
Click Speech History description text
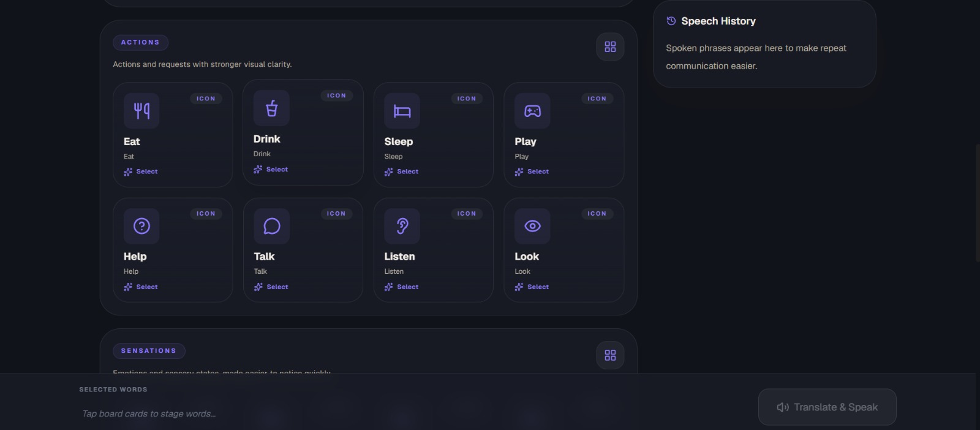tap(756, 57)
